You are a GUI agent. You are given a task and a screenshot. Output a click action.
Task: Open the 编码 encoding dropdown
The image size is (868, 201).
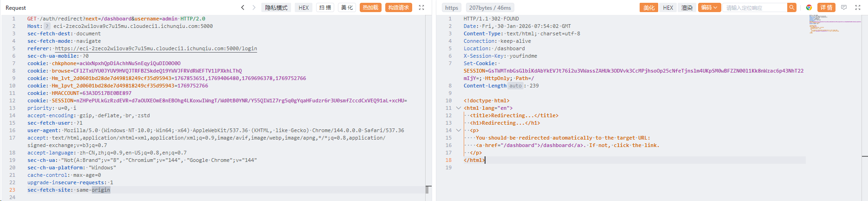coord(709,7)
